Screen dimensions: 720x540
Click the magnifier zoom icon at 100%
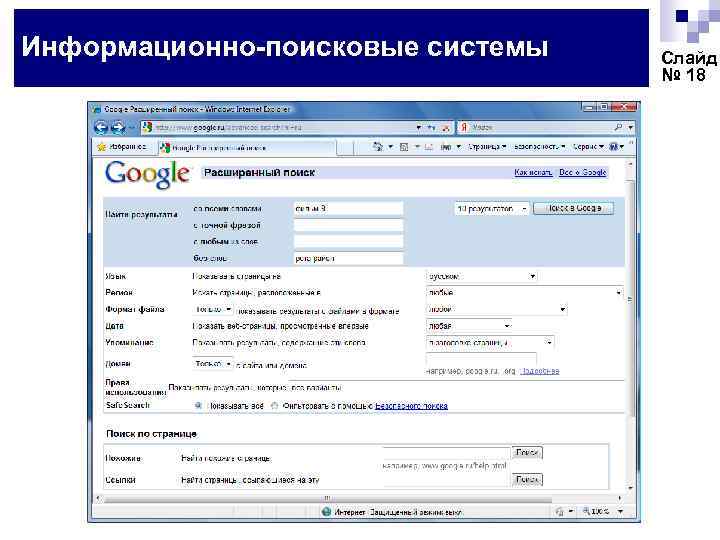coord(586,511)
